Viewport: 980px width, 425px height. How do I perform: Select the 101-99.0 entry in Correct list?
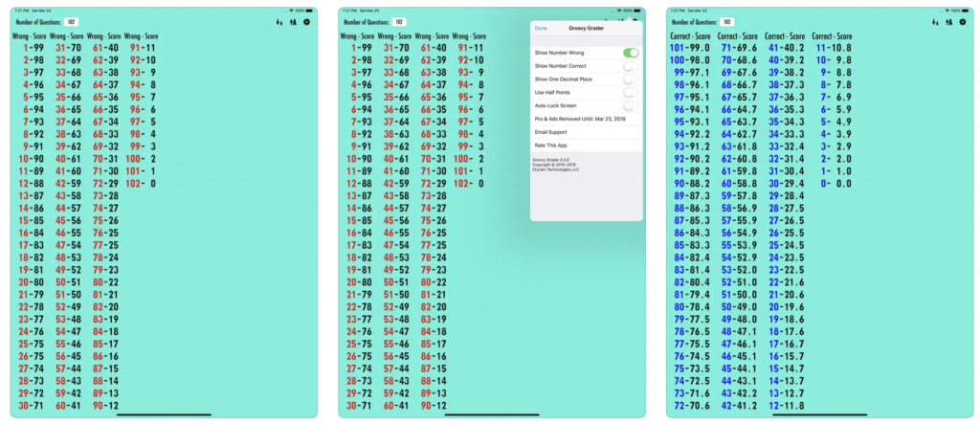coord(688,47)
